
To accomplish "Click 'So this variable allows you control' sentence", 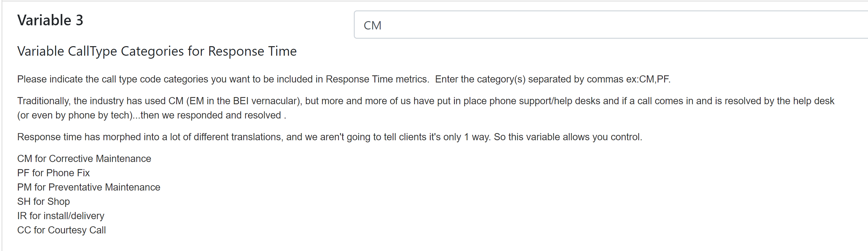I will coord(568,137).
